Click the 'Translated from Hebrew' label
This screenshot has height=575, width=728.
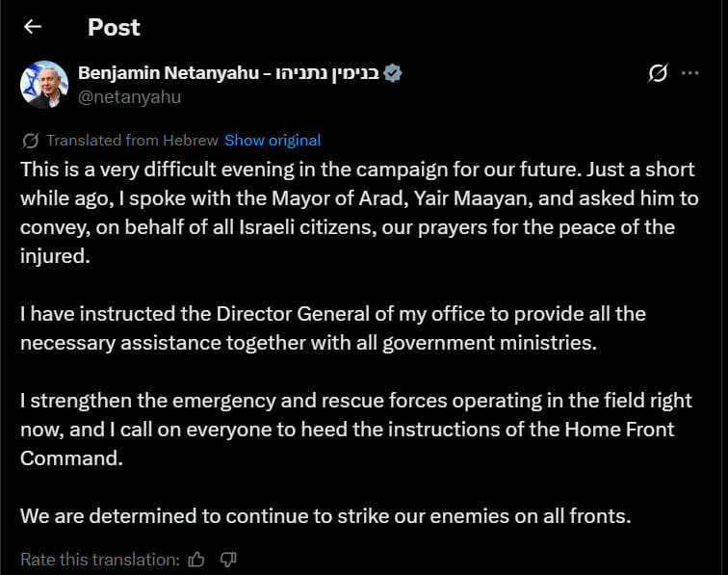(132, 141)
